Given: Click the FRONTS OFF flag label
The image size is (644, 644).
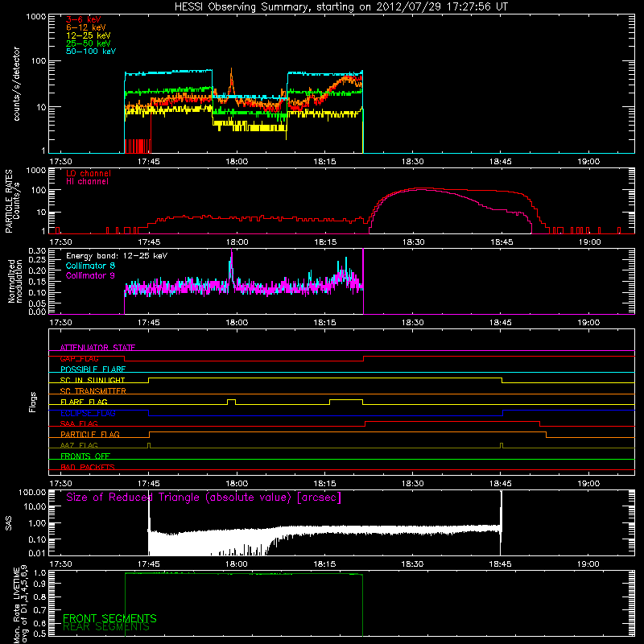Looking at the screenshot, I should coord(85,456).
